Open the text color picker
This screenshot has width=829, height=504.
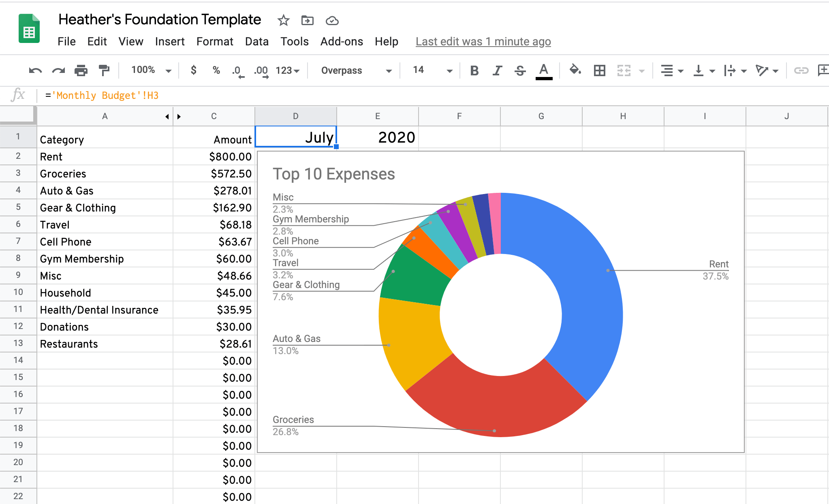point(544,70)
